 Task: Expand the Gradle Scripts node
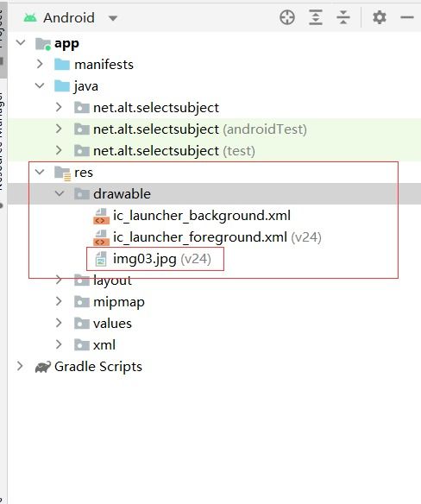[20, 366]
